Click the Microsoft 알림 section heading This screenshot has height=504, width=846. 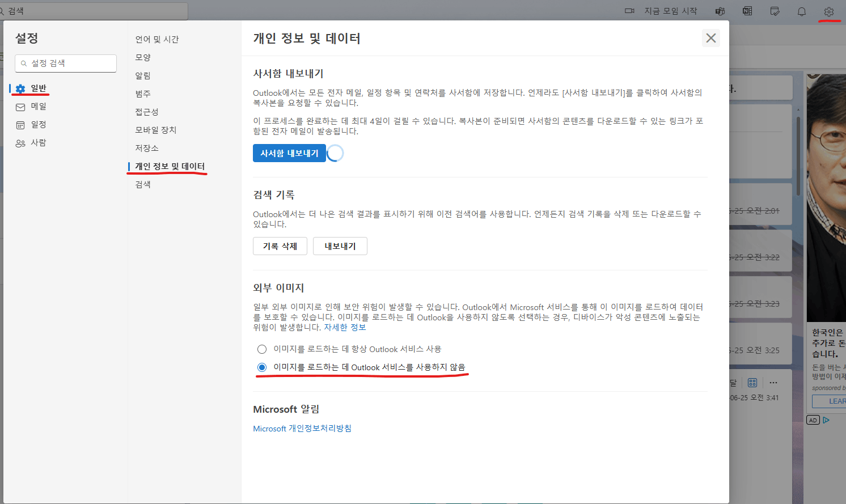286,409
